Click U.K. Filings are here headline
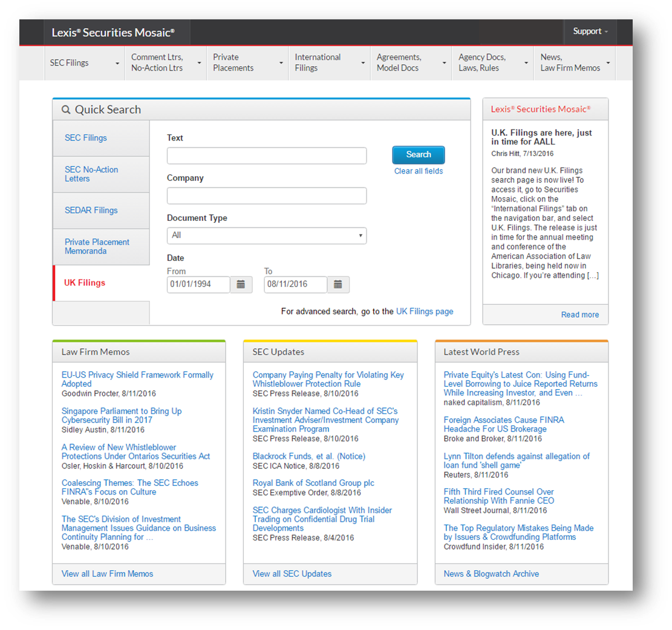Image resolution: width=672 pixels, height=630 pixels. [x=541, y=137]
